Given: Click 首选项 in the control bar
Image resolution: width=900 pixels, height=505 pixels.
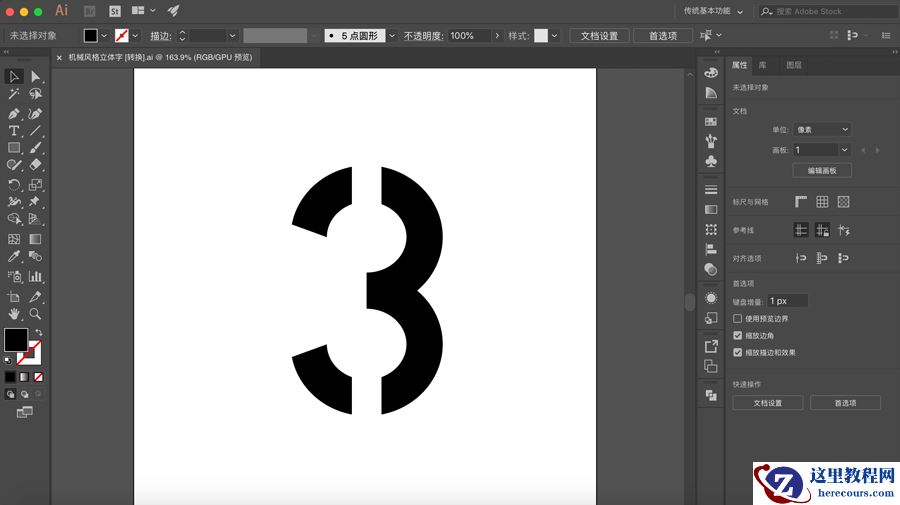Looking at the screenshot, I should click(663, 36).
